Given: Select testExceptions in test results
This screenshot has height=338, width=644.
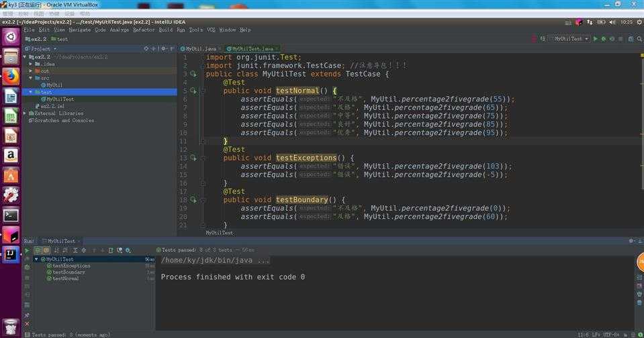Looking at the screenshot, I should coord(68,266).
